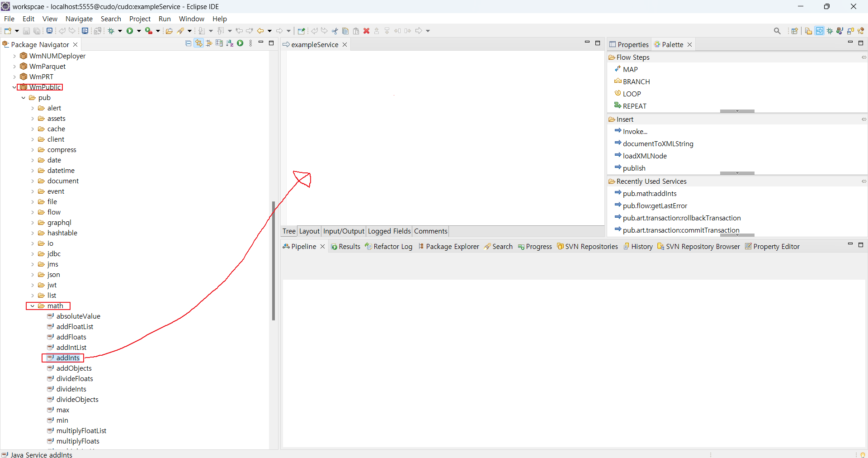868x458 pixels.
Task: Select the divideInts service
Action: click(66, 389)
